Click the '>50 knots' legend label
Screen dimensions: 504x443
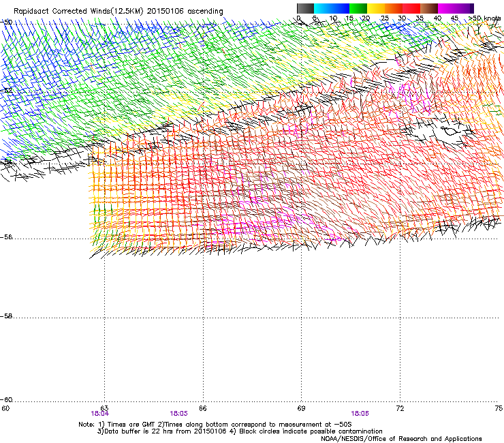[x=484, y=18]
